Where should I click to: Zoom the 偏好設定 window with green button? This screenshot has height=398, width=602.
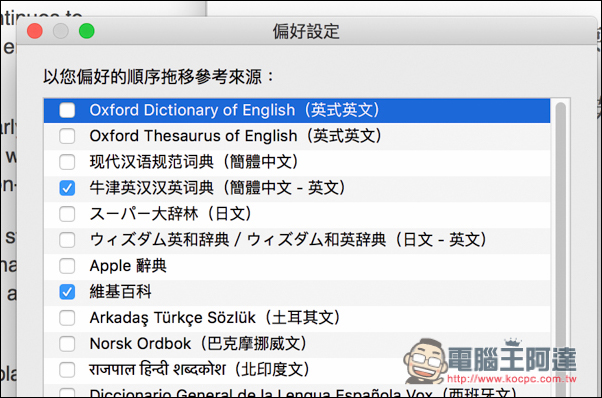click(87, 31)
